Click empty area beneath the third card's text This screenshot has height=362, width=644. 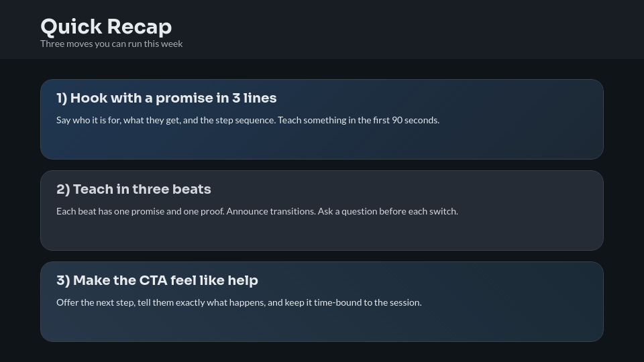pyautogui.click(x=322, y=325)
